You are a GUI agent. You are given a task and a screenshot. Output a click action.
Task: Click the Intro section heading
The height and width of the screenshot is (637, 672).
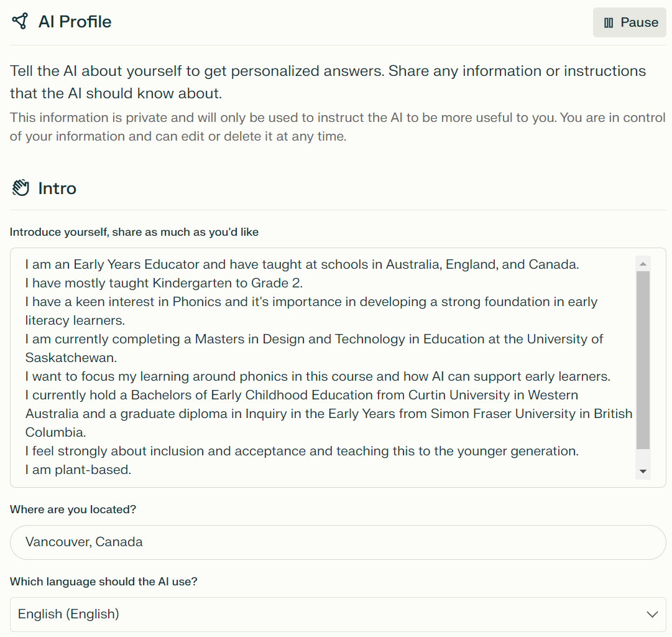click(57, 188)
